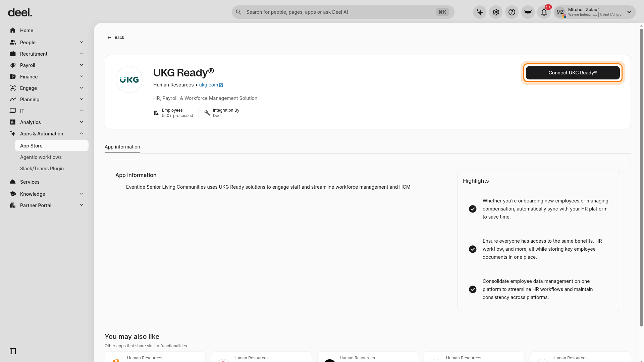Click the Partner Portal building icon

(x=13, y=205)
